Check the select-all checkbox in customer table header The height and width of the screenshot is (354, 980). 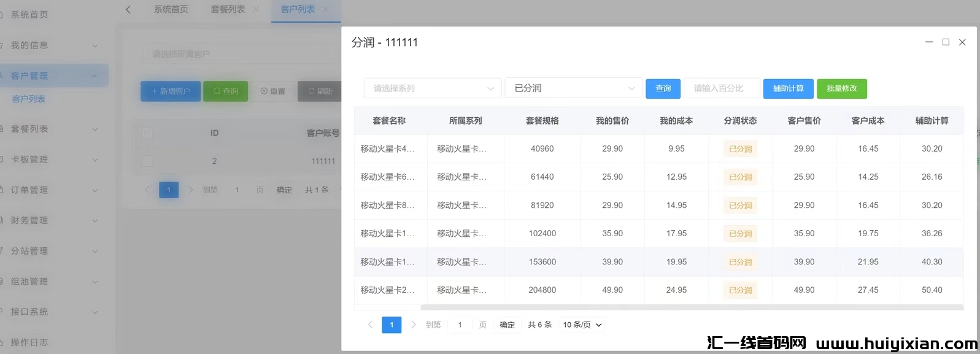[x=147, y=133]
